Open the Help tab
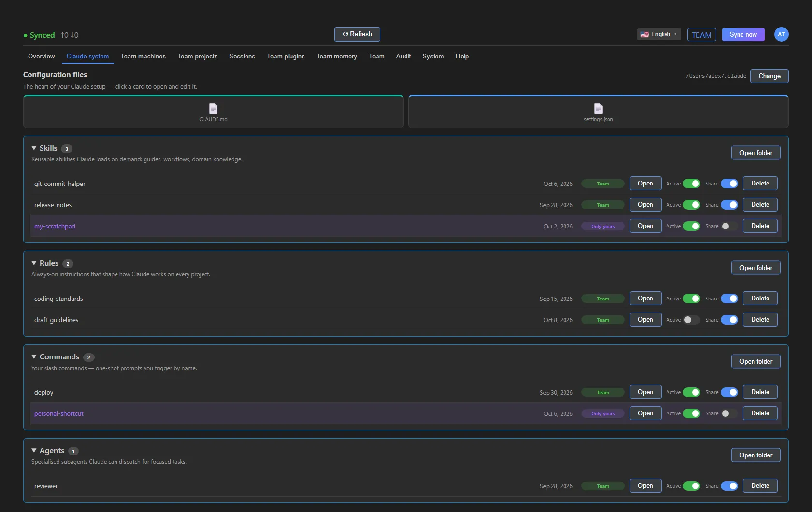812x512 pixels. point(462,56)
